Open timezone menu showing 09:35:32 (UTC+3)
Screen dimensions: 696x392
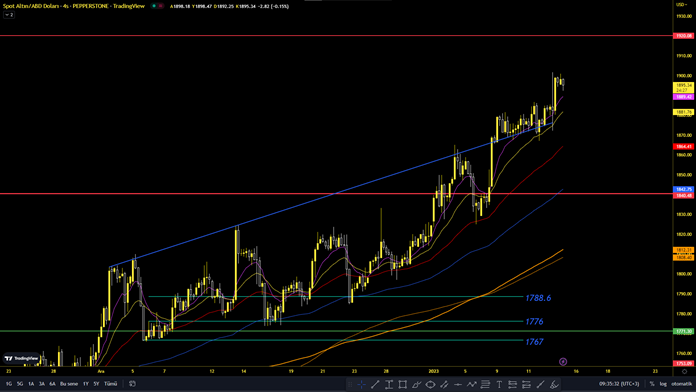(619, 384)
